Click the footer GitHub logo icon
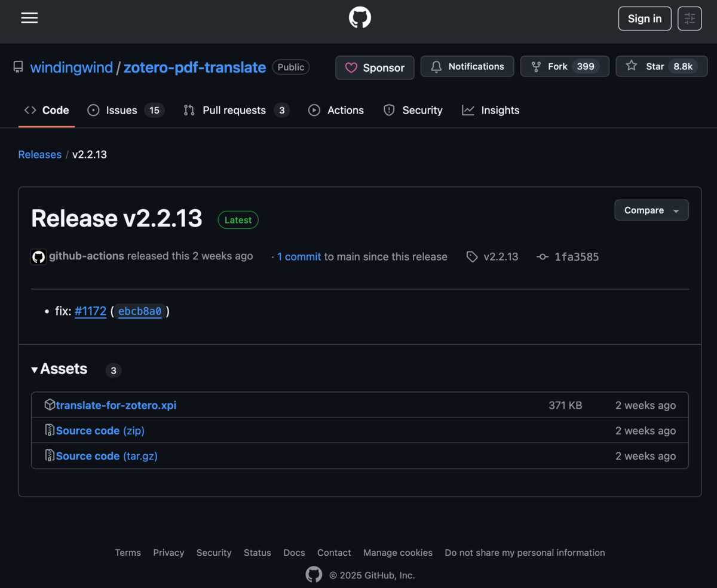717x588 pixels. (x=314, y=575)
